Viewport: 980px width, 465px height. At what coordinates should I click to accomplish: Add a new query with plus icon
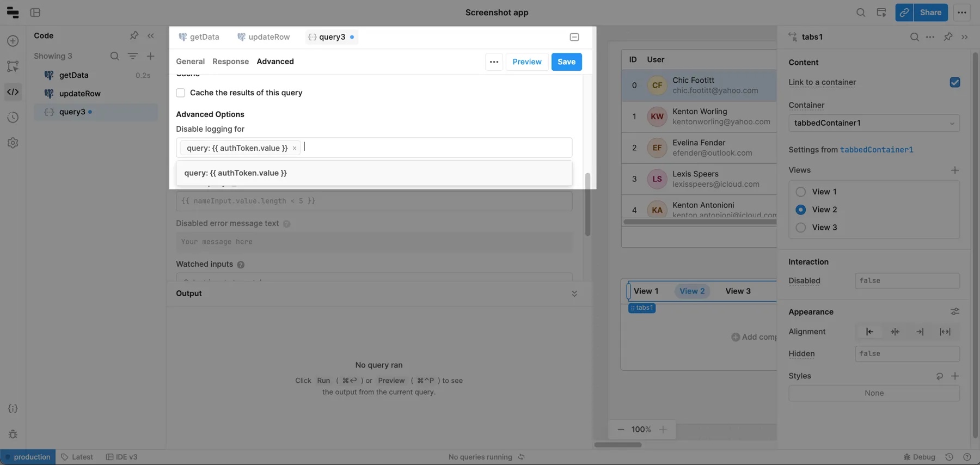pyautogui.click(x=150, y=56)
